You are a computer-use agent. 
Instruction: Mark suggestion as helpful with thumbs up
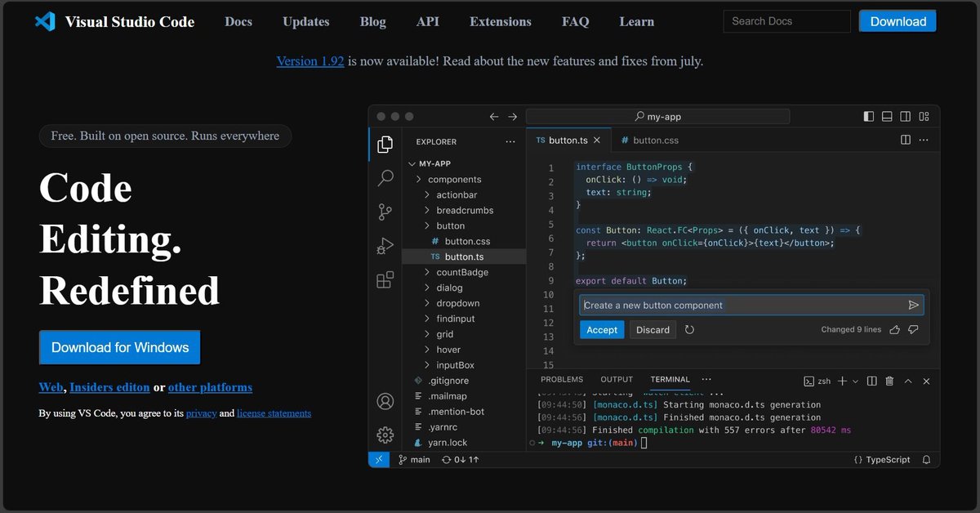(x=895, y=330)
